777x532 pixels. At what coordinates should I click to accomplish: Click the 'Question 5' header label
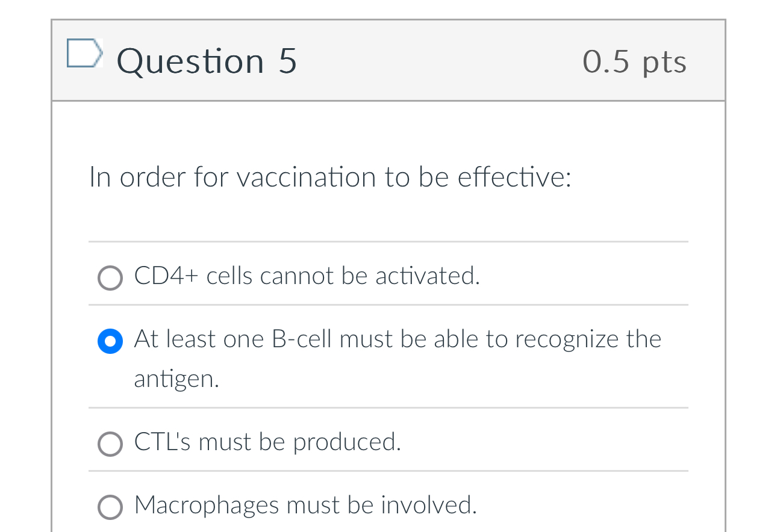(x=207, y=60)
